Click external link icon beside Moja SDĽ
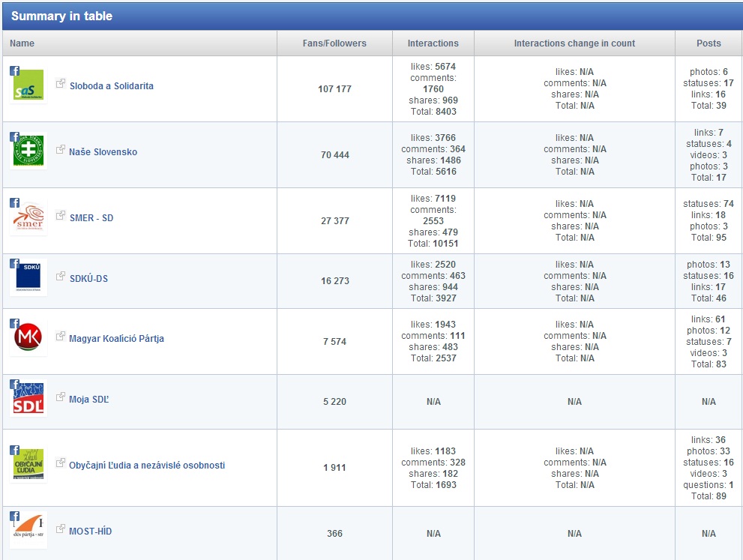The image size is (743, 560). click(60, 397)
